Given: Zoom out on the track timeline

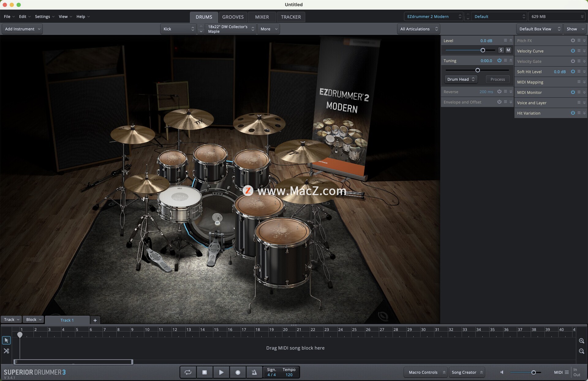Looking at the screenshot, I should 581,351.
